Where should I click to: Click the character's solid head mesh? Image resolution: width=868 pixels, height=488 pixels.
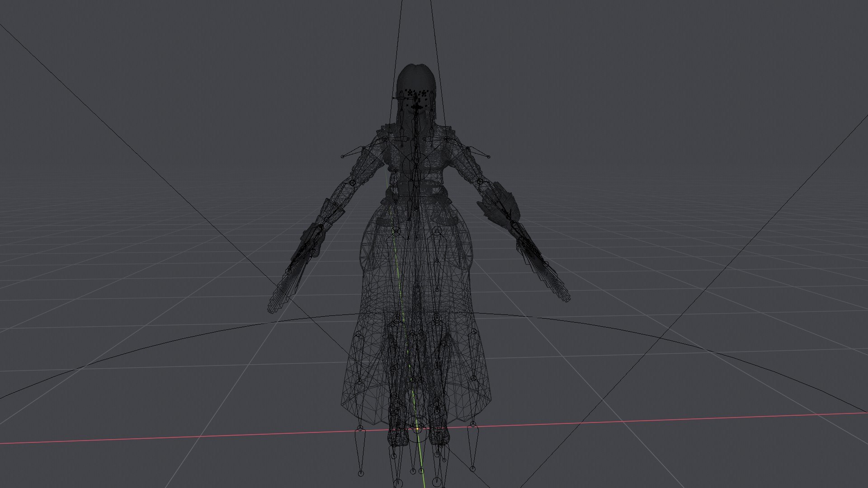coord(415,77)
